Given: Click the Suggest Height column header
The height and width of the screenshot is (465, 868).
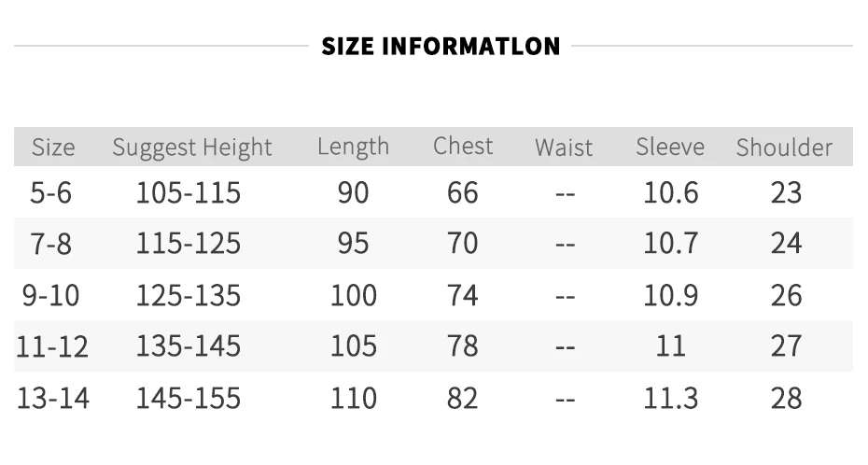Looking at the screenshot, I should [x=192, y=148].
